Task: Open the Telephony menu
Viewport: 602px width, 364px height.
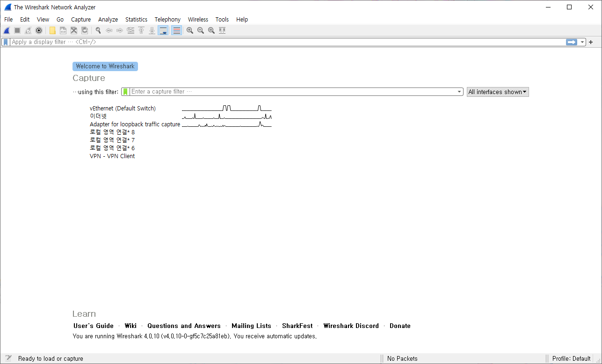Action: [x=167, y=20]
